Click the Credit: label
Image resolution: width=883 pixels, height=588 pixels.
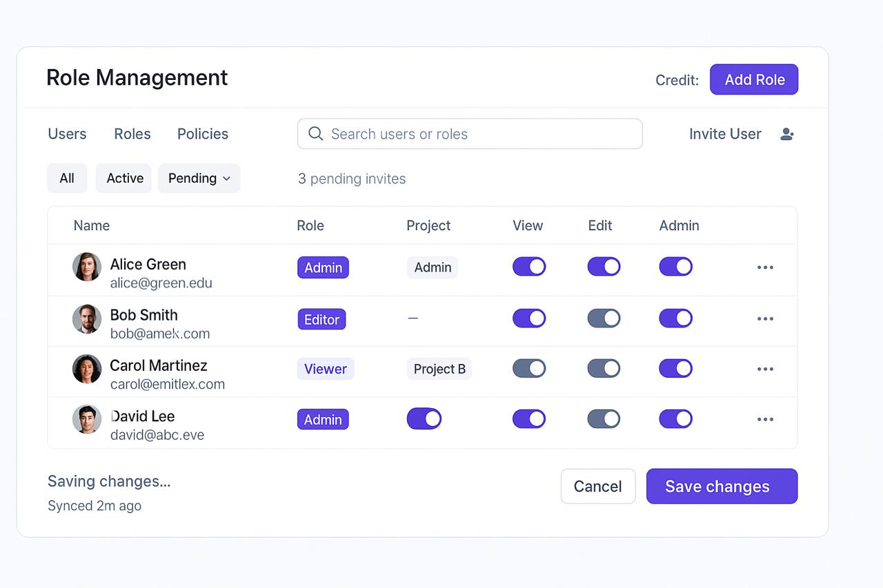[x=677, y=80]
